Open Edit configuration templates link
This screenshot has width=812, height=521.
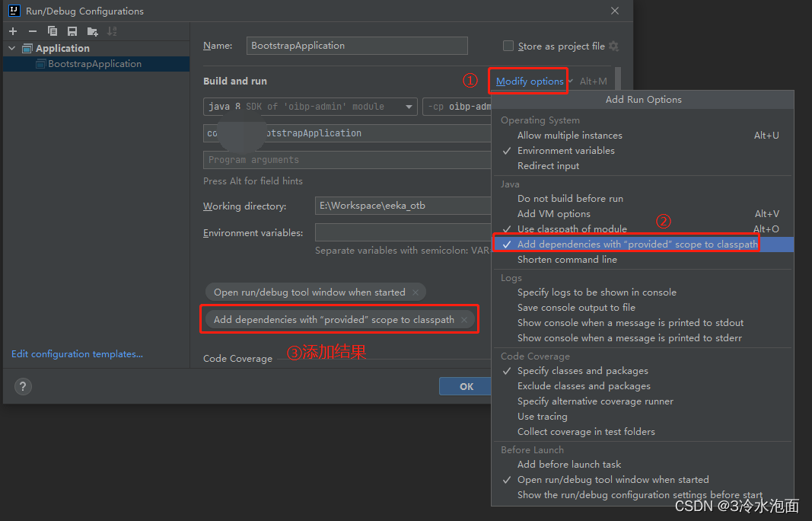[x=77, y=354]
